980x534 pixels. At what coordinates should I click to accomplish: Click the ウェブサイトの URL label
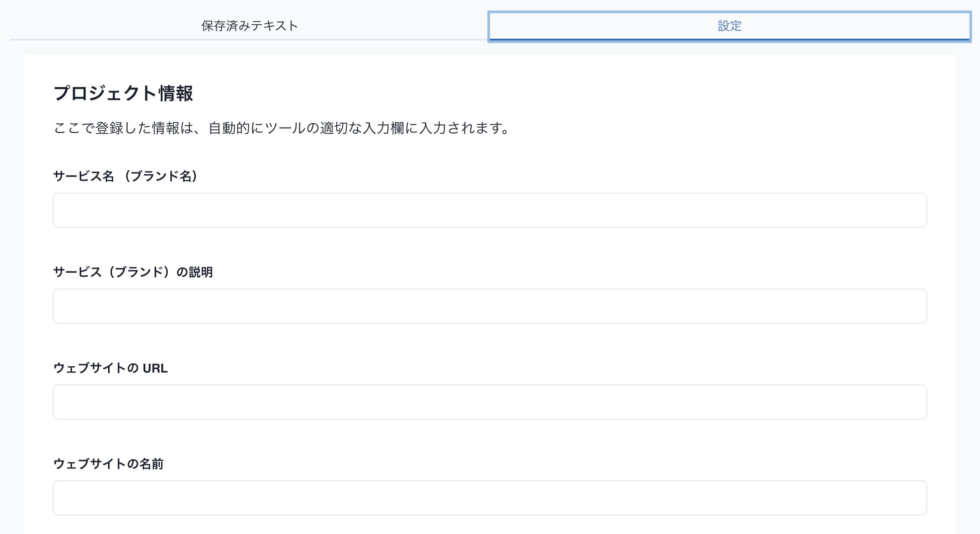111,368
